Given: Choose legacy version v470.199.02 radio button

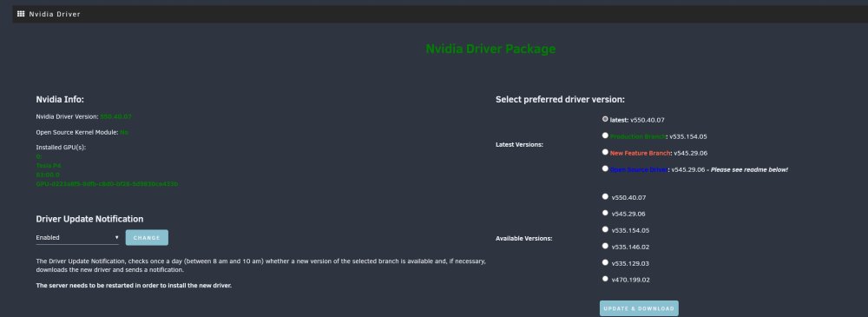Looking at the screenshot, I should (605, 279).
